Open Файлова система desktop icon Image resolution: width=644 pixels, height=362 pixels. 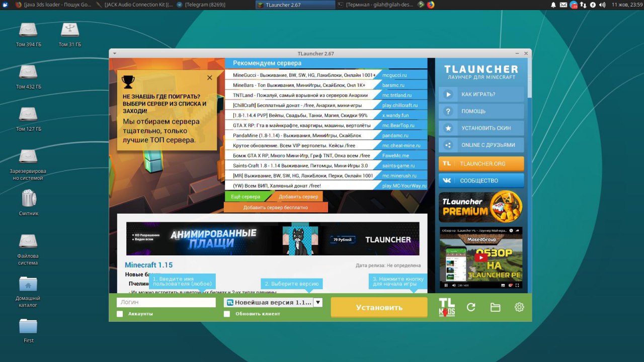coord(28,242)
